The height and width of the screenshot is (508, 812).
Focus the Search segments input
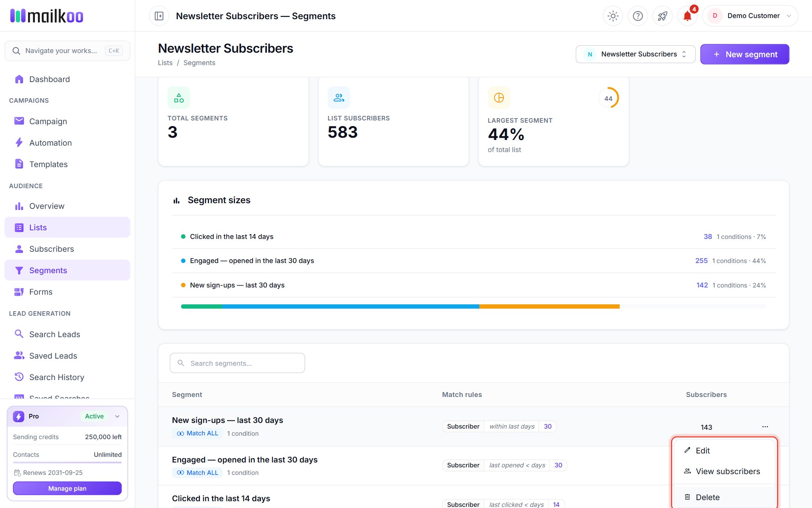point(237,363)
